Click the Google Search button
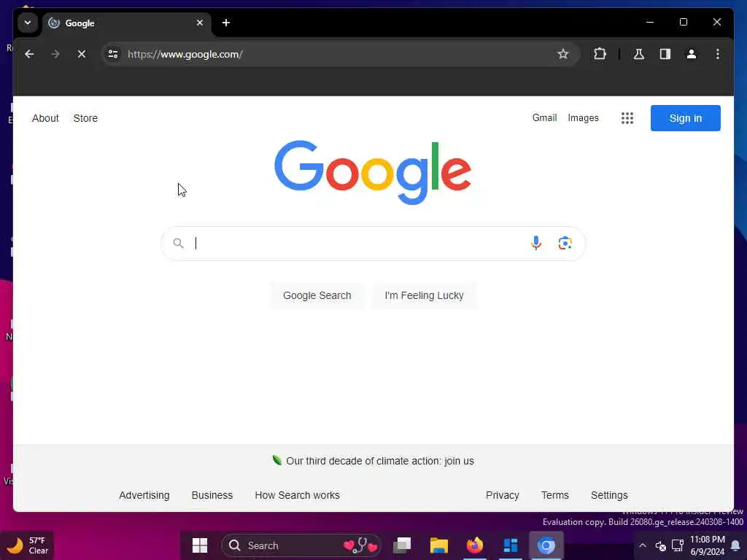Screen dimensions: 747x560 coord(317,295)
